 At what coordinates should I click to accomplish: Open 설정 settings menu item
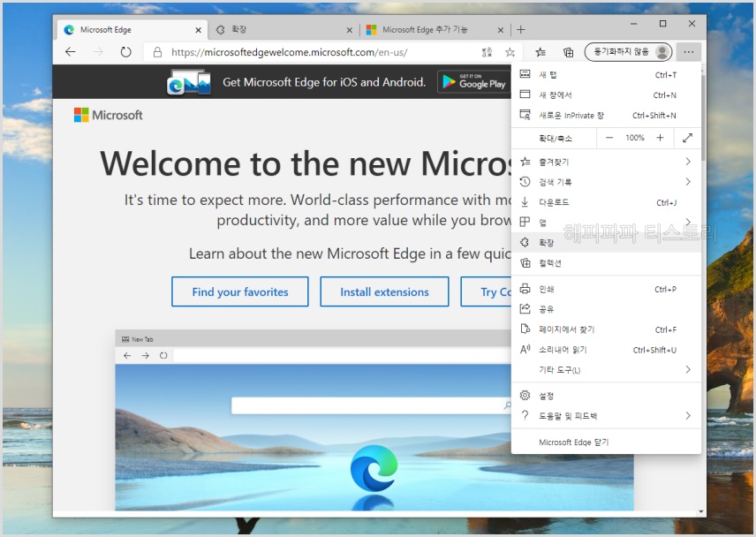(x=606, y=396)
